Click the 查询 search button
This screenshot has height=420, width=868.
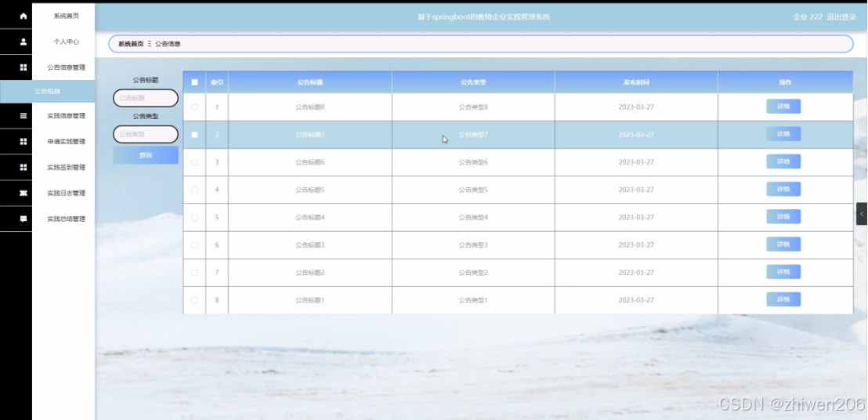click(146, 155)
